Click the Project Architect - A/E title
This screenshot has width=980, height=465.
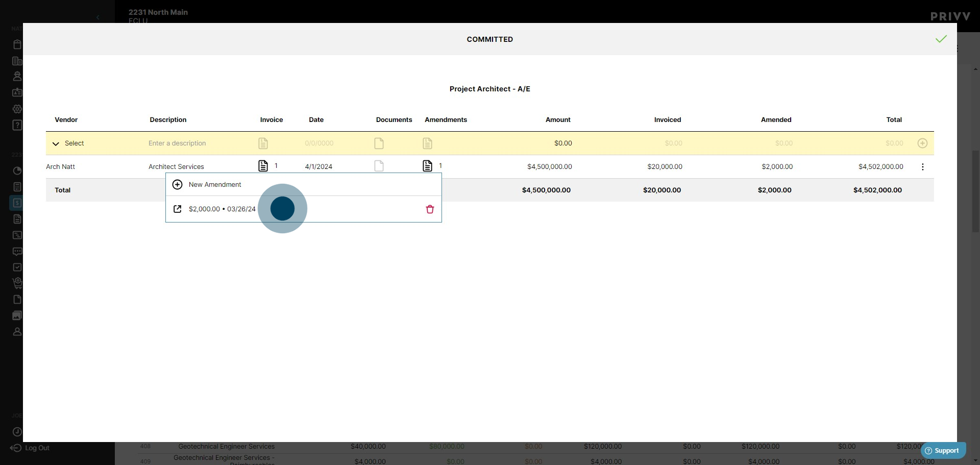tap(490, 89)
